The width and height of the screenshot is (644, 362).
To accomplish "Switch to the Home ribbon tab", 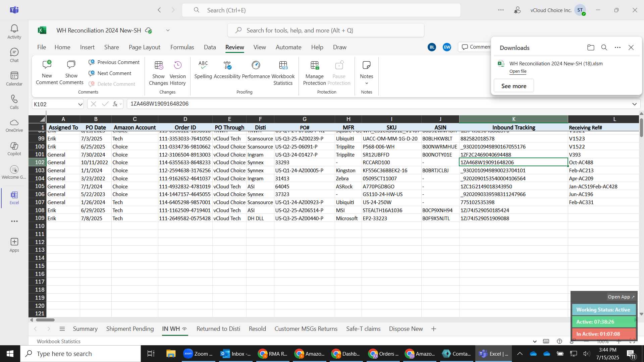I will 62,47.
